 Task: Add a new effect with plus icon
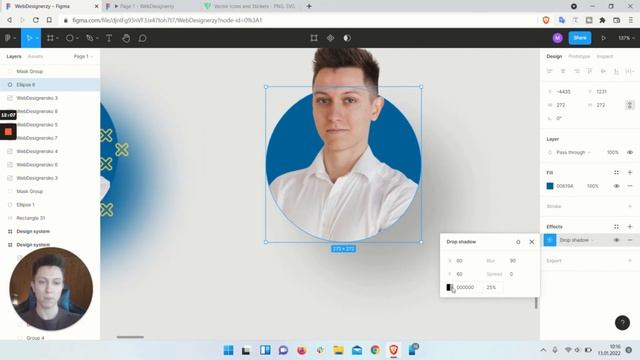(630, 227)
